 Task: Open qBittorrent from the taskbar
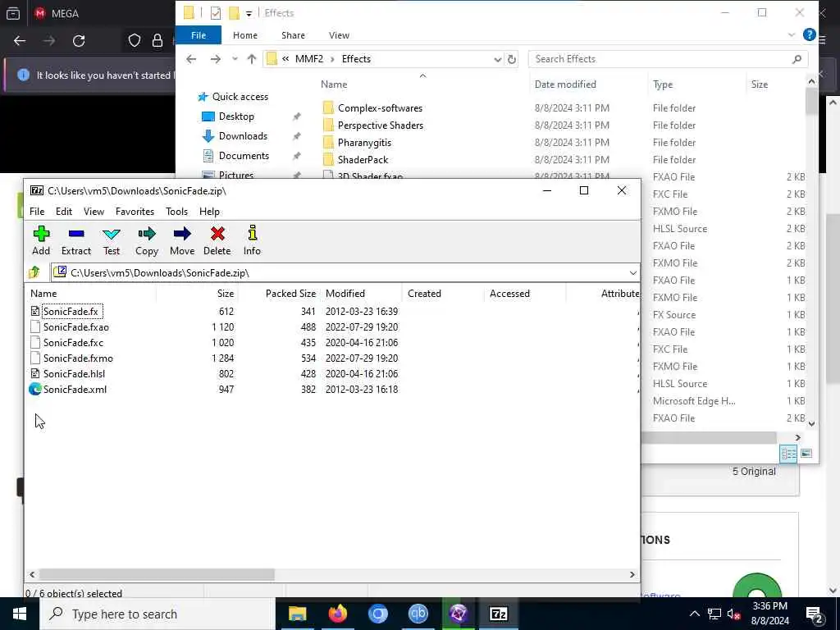click(418, 614)
